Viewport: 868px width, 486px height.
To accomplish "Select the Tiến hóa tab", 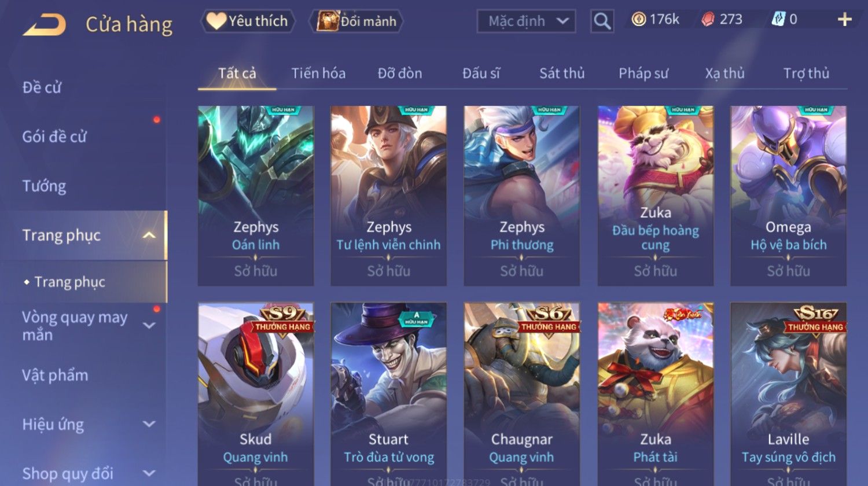I will coord(318,73).
